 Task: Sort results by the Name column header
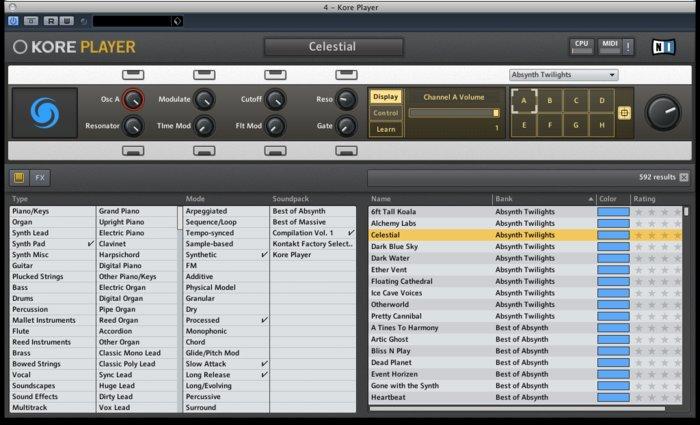click(430, 199)
